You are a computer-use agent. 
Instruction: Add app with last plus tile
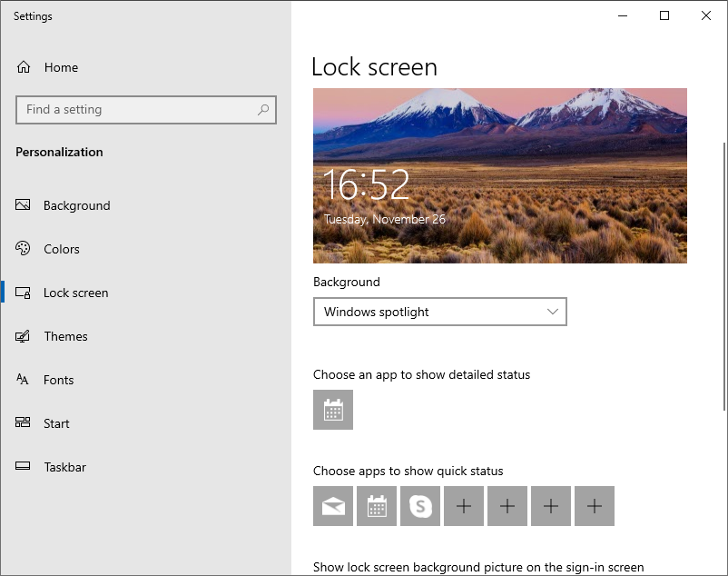click(595, 506)
